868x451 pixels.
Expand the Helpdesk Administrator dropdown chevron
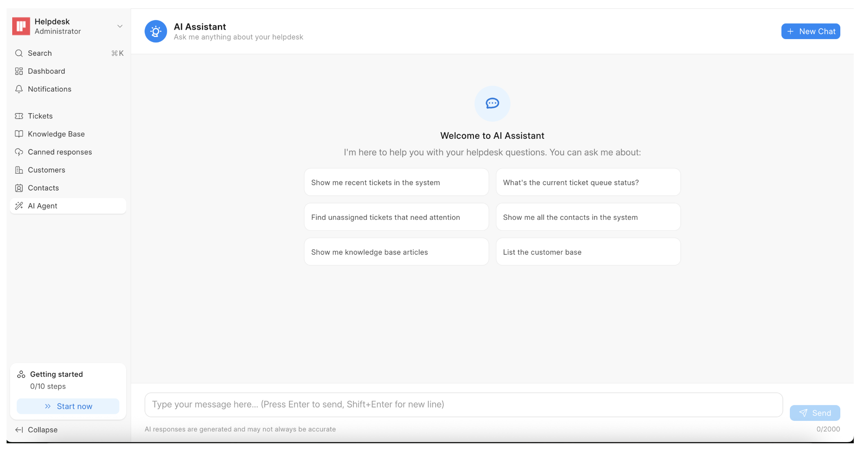tap(120, 26)
